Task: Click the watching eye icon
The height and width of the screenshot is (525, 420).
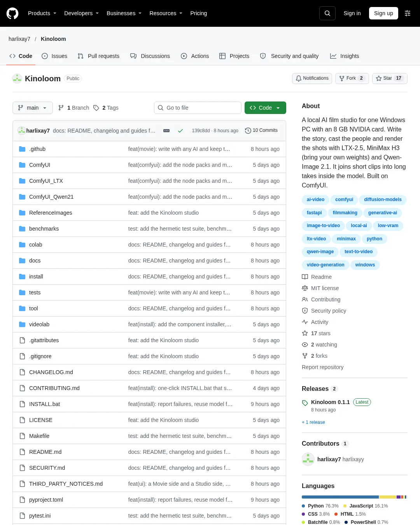Action: pos(305,345)
